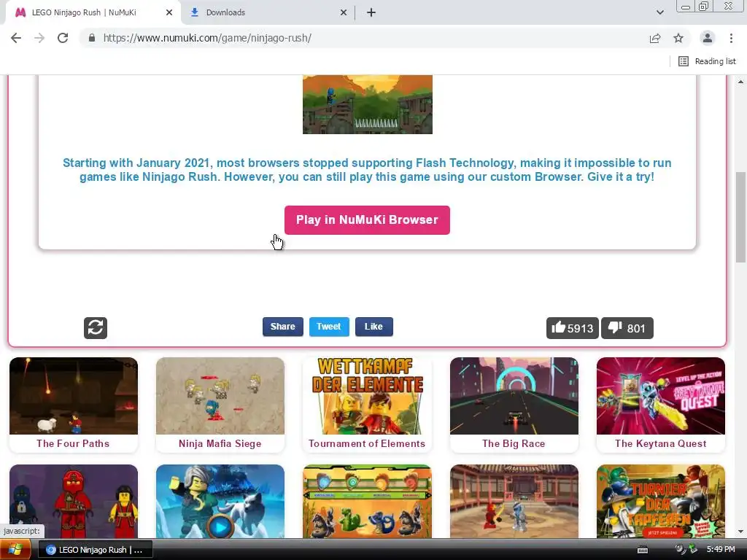Click the Facebook Like button

(374, 327)
